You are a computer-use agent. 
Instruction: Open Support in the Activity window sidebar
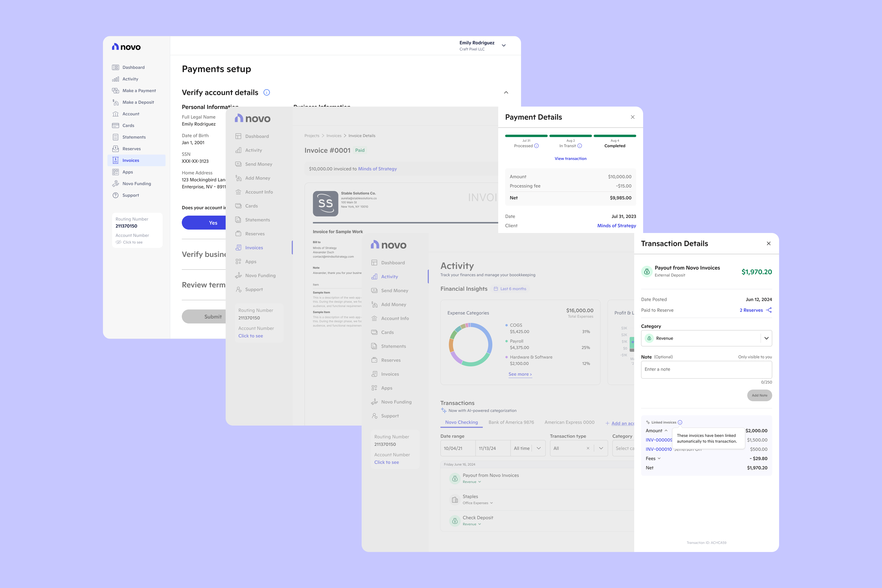pyautogui.click(x=385, y=416)
